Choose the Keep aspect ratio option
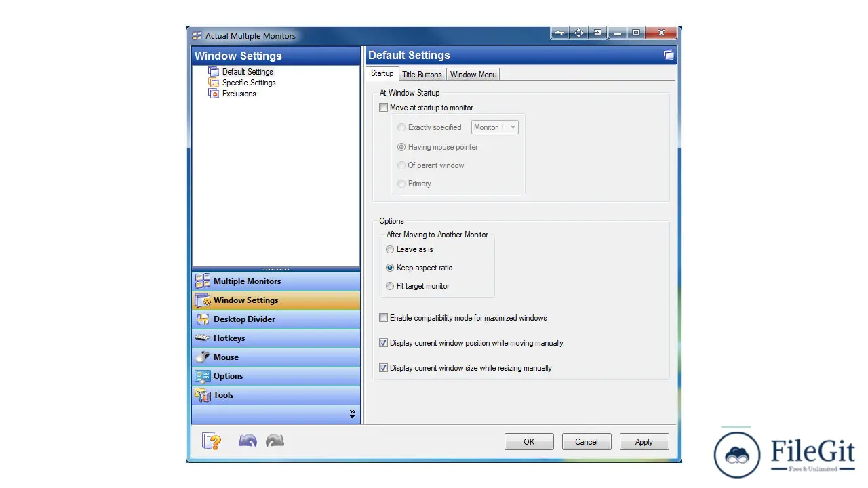 390,268
